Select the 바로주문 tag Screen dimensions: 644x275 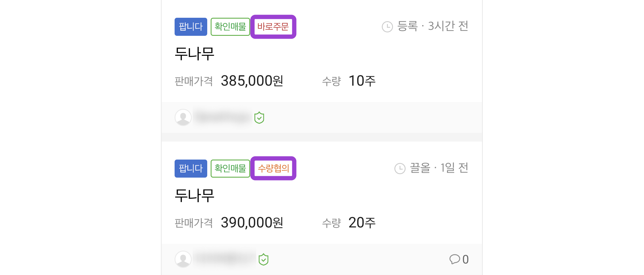tap(273, 27)
